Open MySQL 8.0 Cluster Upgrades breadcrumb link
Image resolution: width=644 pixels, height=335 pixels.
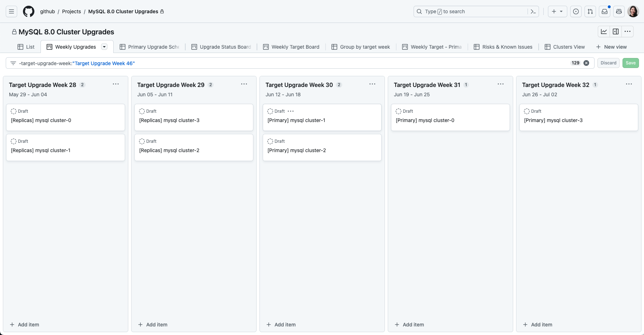pyautogui.click(x=123, y=11)
